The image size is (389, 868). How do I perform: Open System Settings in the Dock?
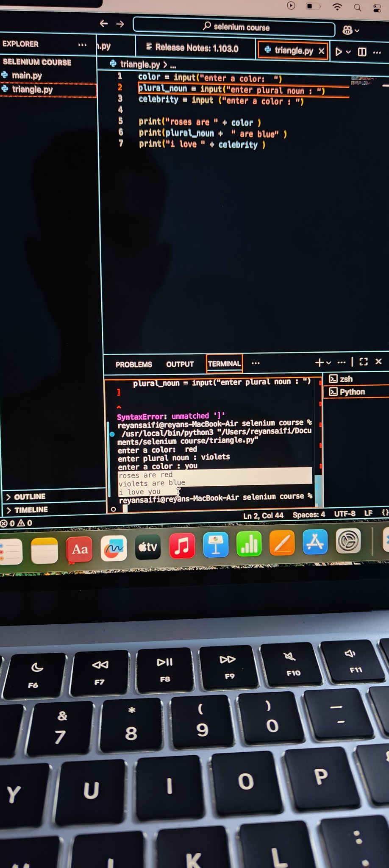(348, 541)
